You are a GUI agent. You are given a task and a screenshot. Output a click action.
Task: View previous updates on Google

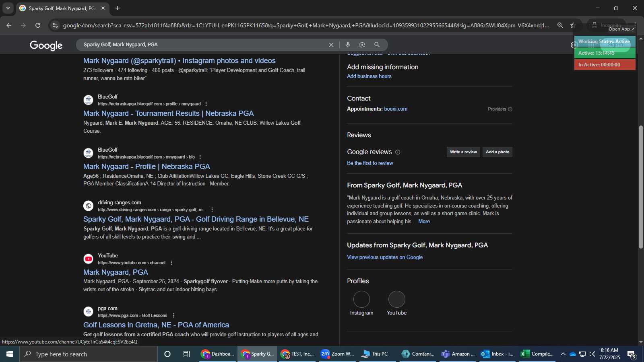pos(385,257)
